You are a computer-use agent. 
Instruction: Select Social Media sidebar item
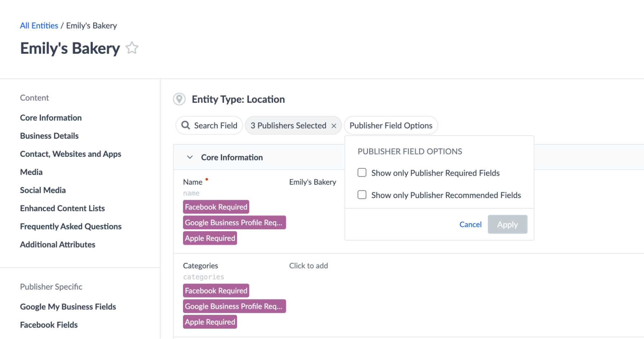[43, 190]
